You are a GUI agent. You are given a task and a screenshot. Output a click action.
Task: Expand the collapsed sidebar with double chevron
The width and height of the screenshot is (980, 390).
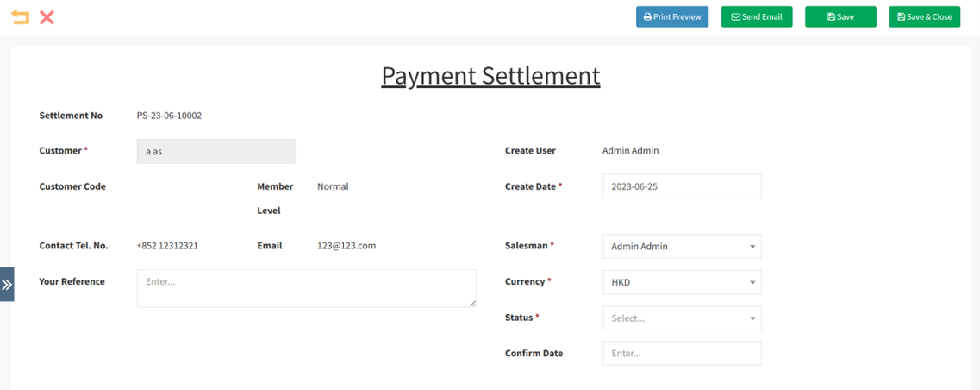7,284
